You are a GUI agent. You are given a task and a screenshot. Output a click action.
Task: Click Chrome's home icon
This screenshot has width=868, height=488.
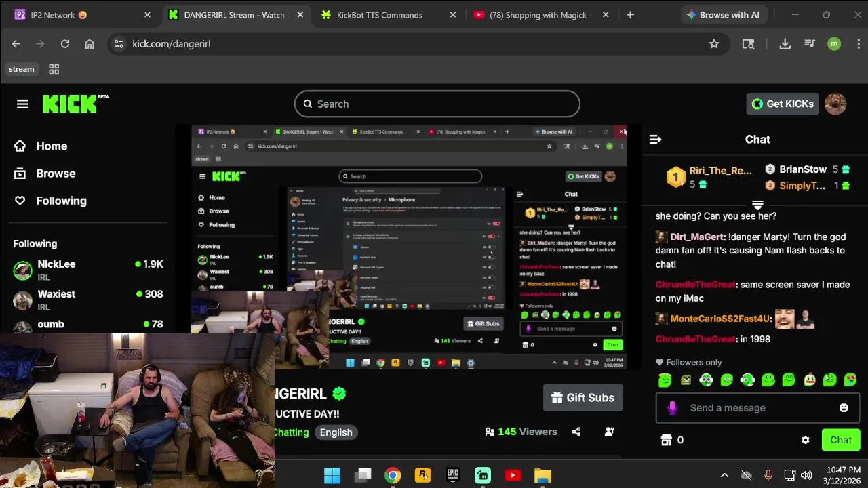click(90, 43)
